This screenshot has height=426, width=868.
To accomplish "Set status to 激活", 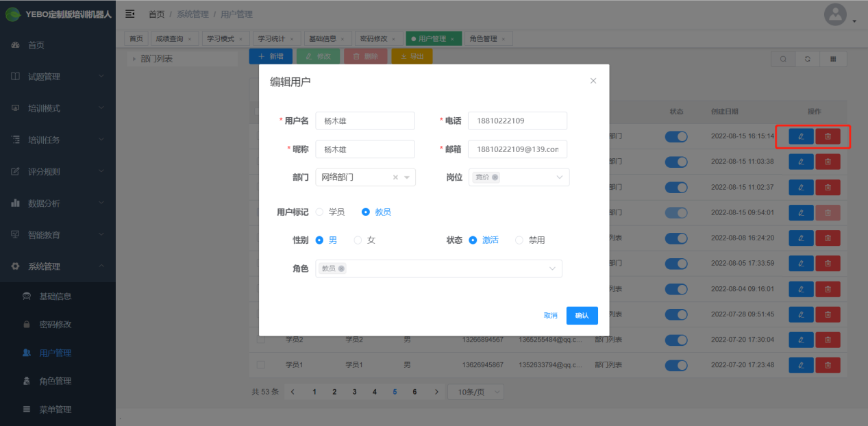I will [x=473, y=240].
